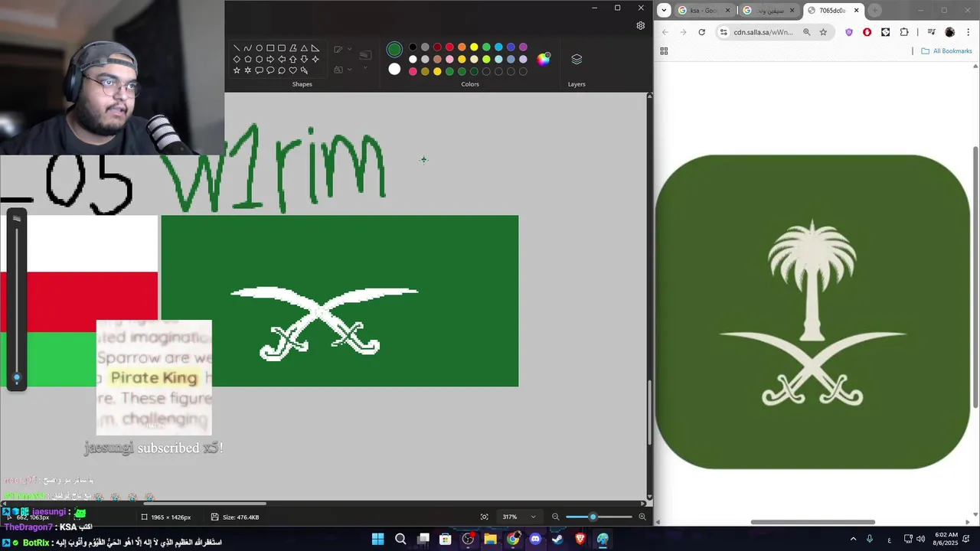Select the rounded rectangular callout shape

point(259,70)
